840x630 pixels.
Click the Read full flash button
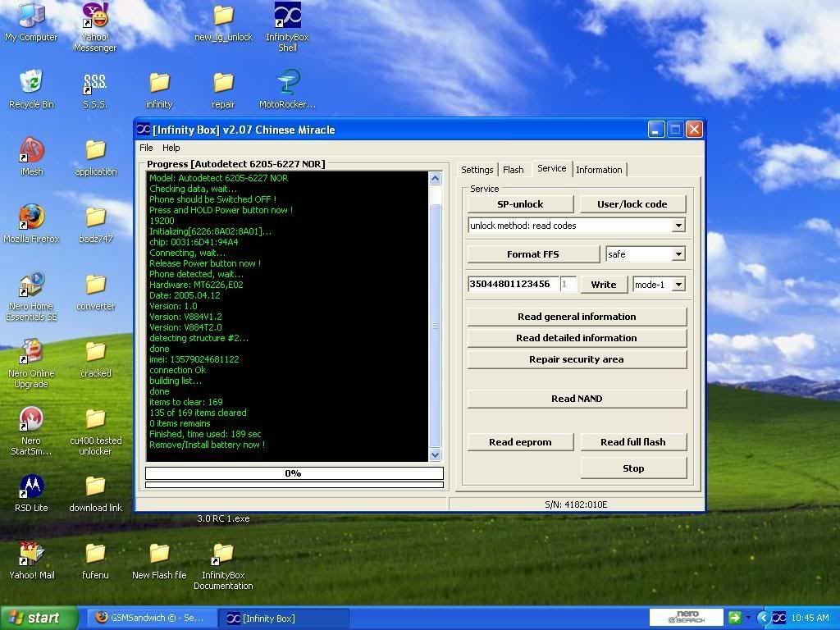[x=633, y=442]
